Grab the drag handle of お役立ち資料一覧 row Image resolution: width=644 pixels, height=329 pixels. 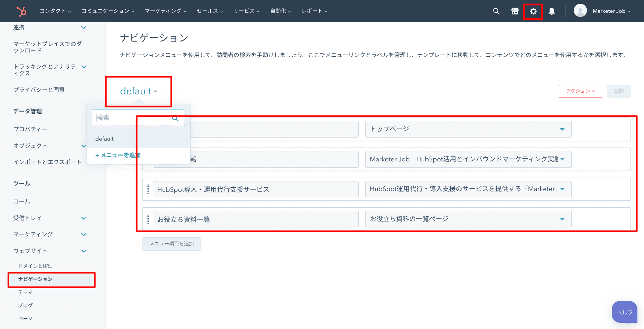(148, 219)
